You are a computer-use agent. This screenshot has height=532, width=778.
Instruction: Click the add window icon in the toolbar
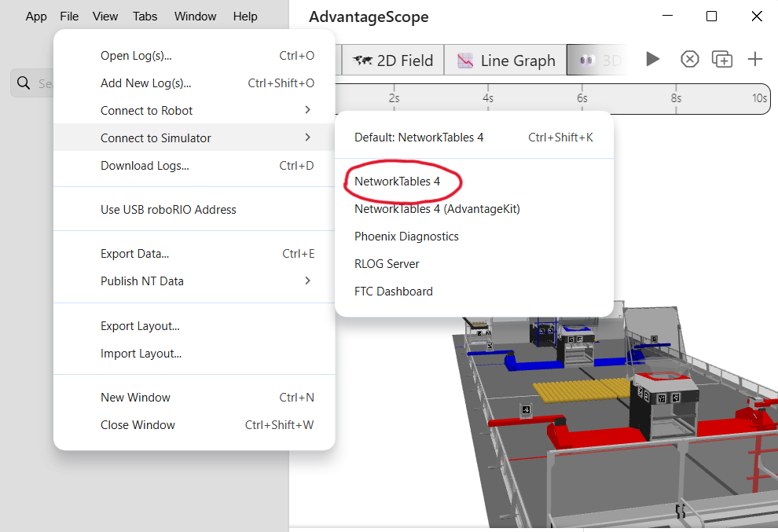click(722, 60)
